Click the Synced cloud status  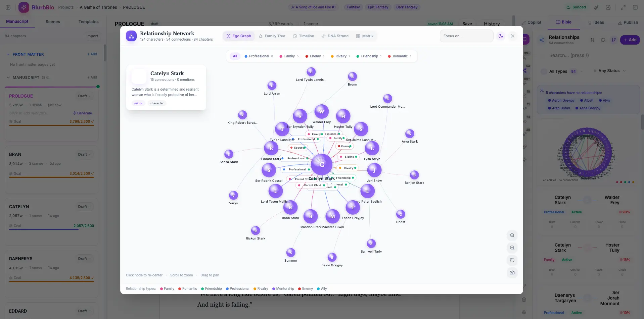576,7
